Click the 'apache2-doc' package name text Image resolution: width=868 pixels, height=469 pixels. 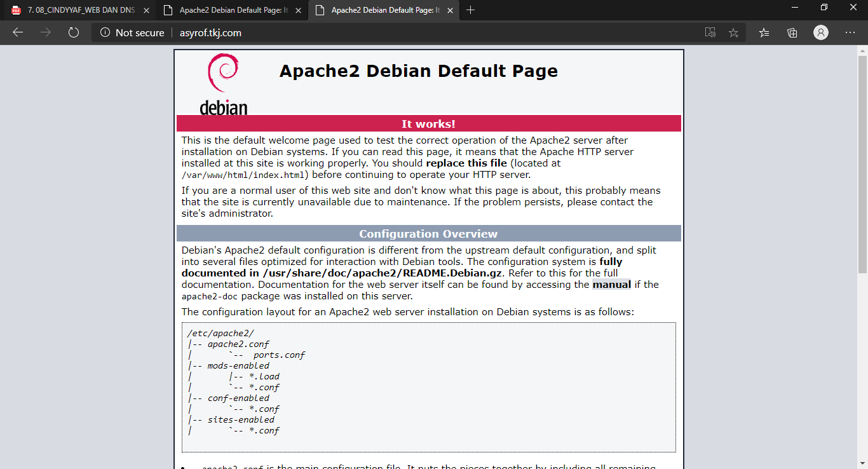(210, 297)
